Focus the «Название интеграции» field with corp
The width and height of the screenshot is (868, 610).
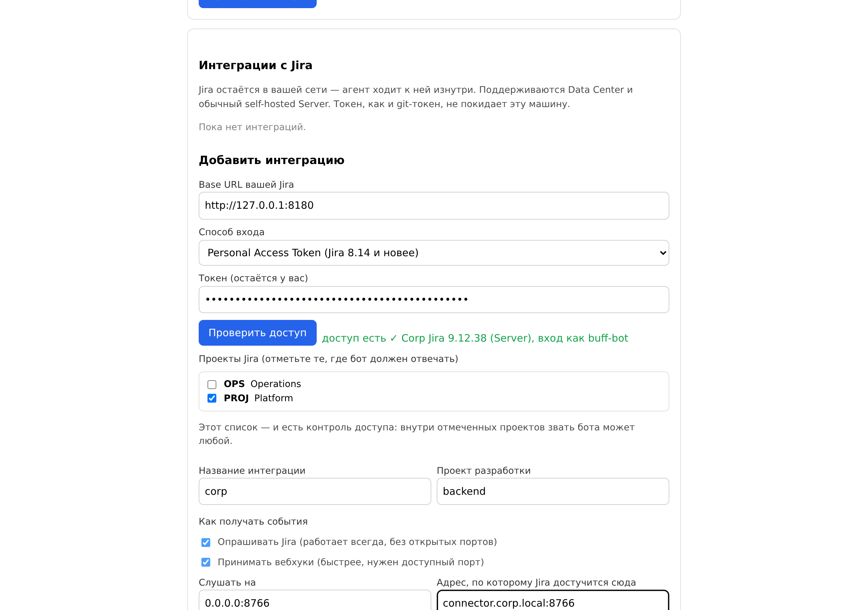tap(315, 491)
